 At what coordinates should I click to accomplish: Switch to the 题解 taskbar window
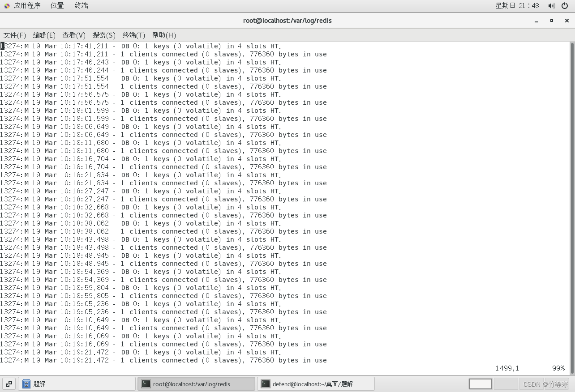[x=77, y=384]
